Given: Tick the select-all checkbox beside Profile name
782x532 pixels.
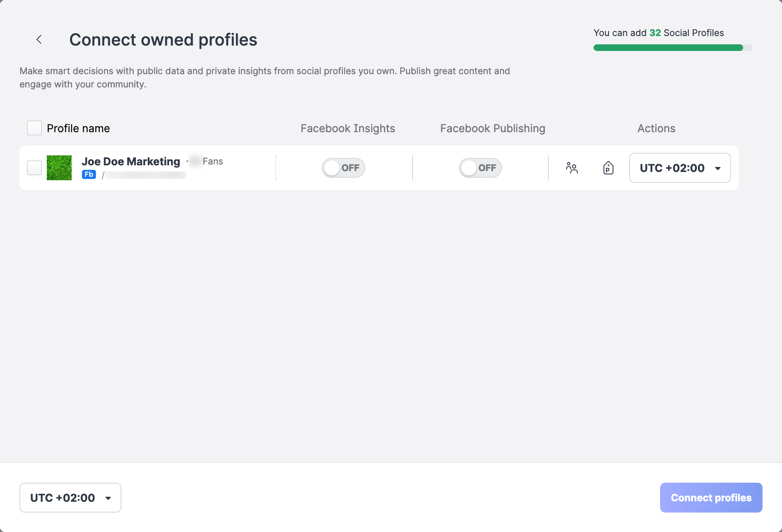Looking at the screenshot, I should [34, 128].
